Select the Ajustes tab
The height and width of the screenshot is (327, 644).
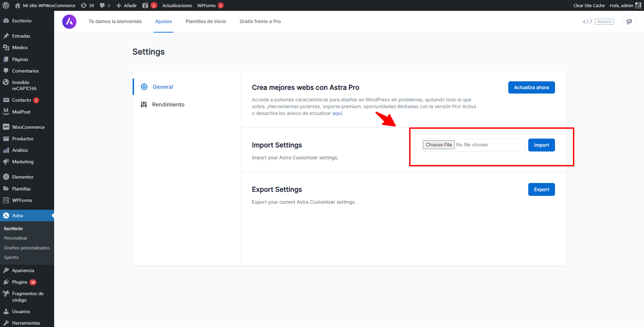click(x=163, y=21)
